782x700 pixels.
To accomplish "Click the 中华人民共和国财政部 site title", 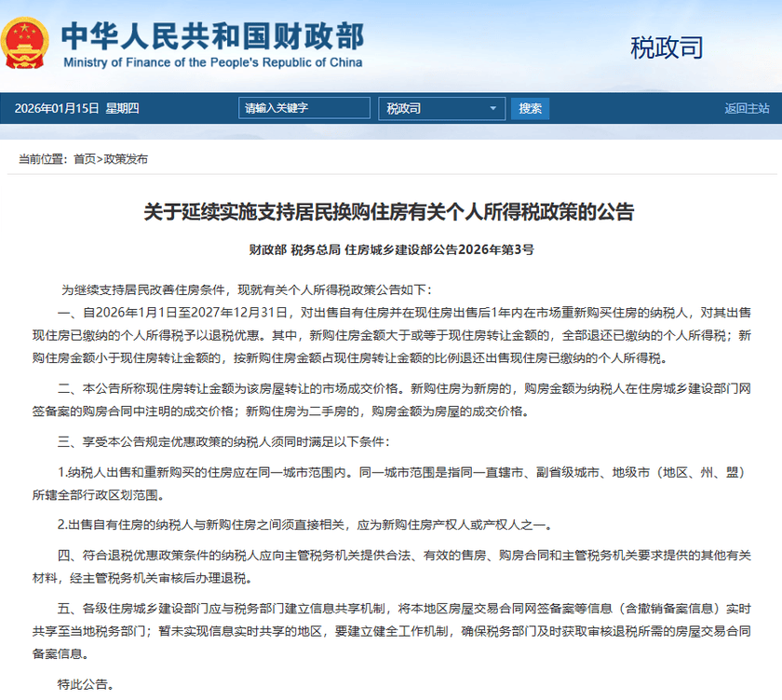I will [212, 34].
